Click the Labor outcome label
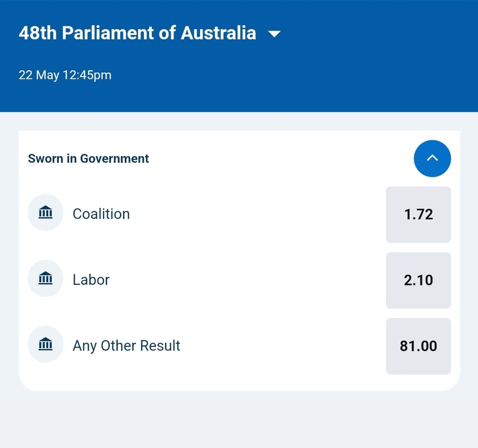478x448 pixels. coord(91,280)
